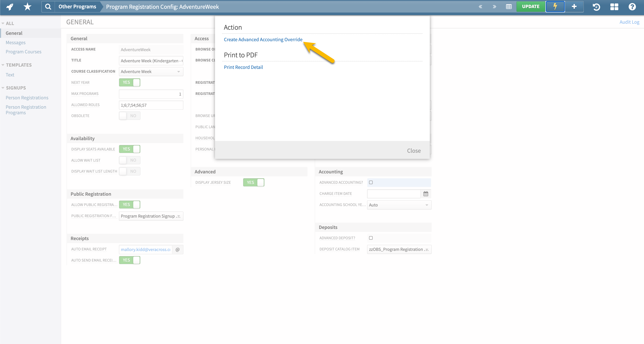Edit the Max Programs input field
This screenshot has height=344, width=644.
pos(151,94)
